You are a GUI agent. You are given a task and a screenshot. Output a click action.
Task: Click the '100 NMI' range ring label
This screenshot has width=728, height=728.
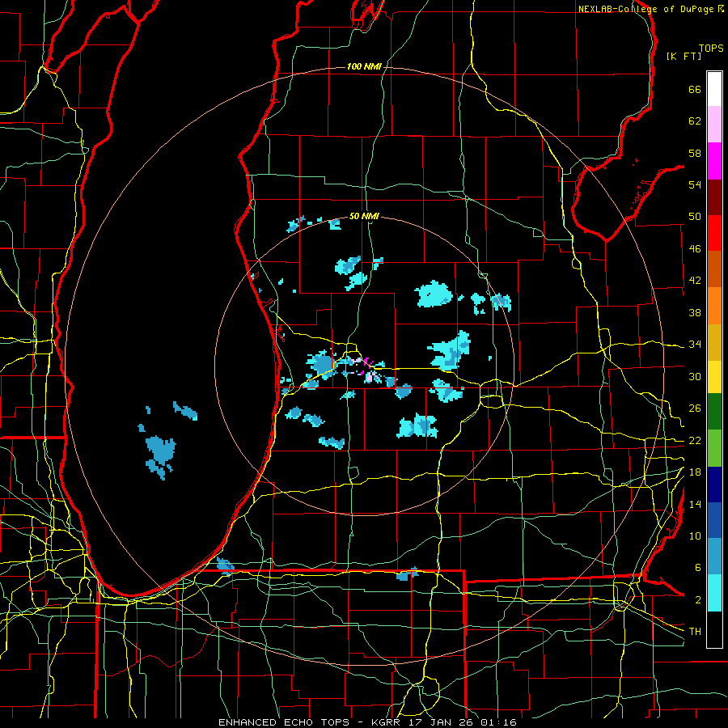tap(364, 67)
